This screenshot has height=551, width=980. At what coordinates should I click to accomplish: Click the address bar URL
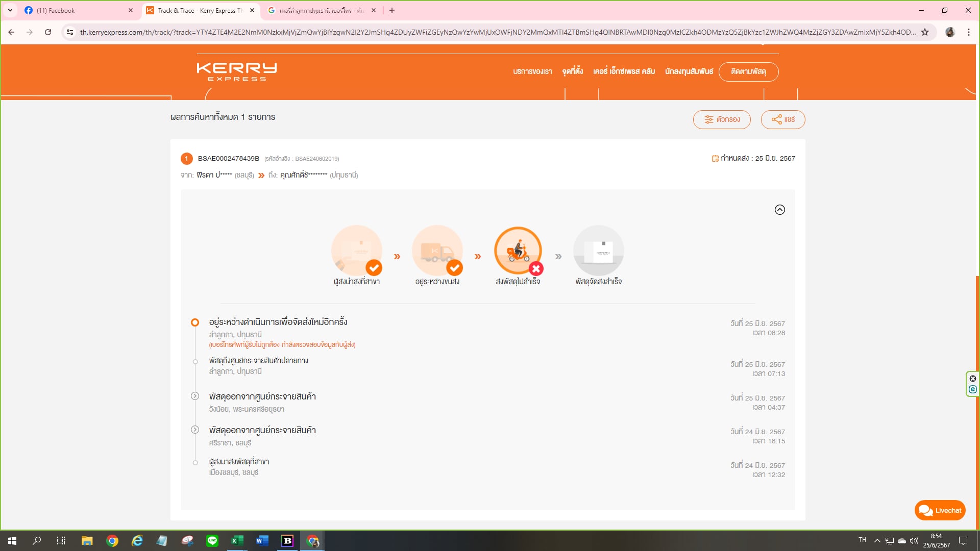(498, 32)
